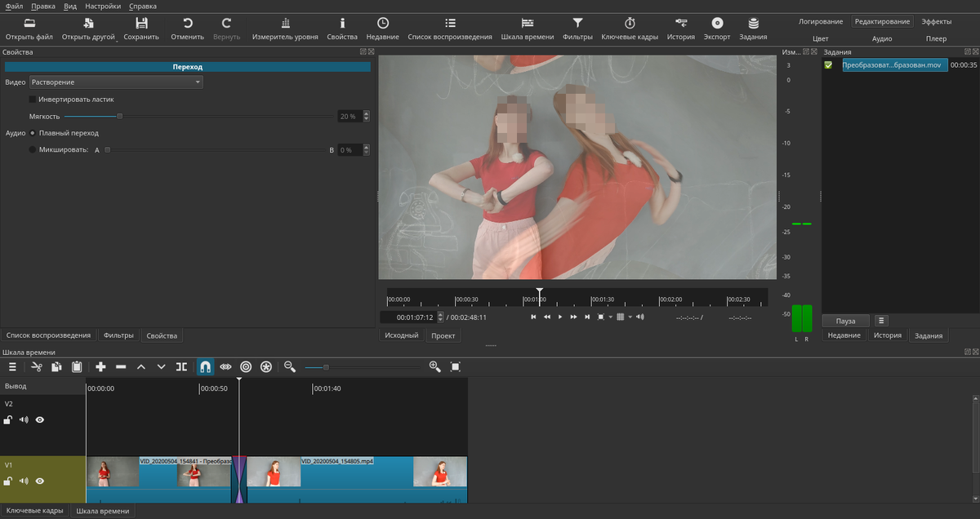Show Список воспроизведения from the toolbar
This screenshot has width=980, height=519.
(450, 29)
